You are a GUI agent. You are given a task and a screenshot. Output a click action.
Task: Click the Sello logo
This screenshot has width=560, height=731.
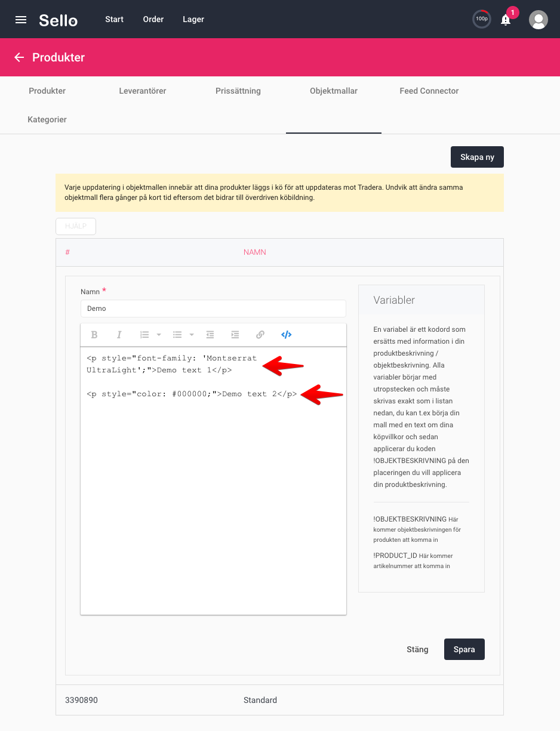58,20
